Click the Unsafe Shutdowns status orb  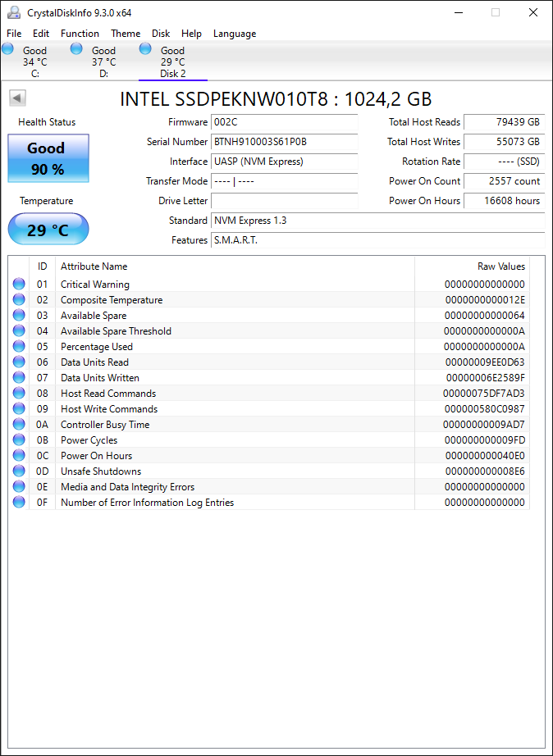click(x=19, y=471)
